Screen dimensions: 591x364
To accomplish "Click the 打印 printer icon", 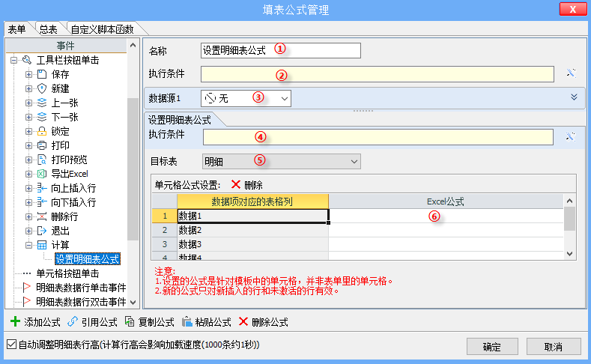I will pyautogui.click(x=42, y=145).
